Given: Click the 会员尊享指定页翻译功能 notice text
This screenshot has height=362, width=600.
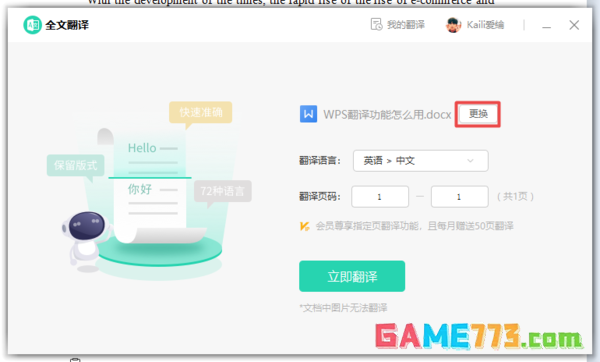Looking at the screenshot, I should coord(414,226).
